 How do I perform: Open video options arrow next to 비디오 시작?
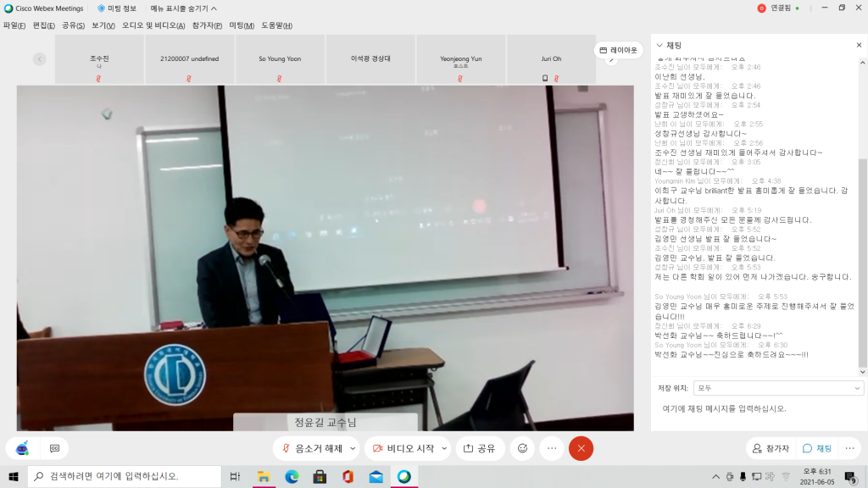[444, 448]
